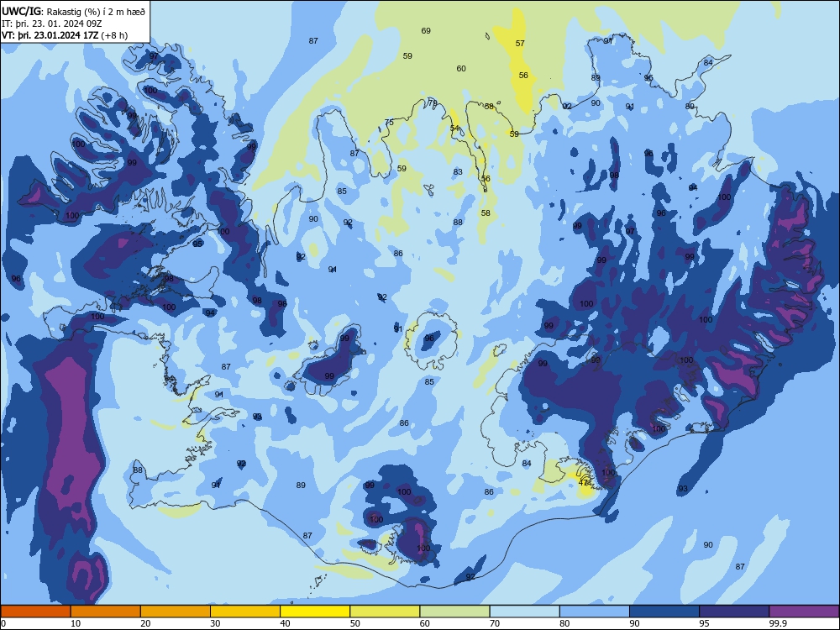
Task: Click the title line 'UWC/IG: Rakastig (%) í 2 m hæð'
Action: (73, 11)
